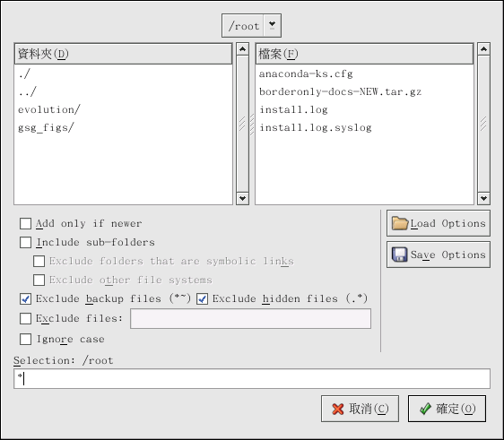Click the file list vertical scrollbar handle
Image resolution: width=504 pixels, height=440 pixels.
(x=483, y=124)
